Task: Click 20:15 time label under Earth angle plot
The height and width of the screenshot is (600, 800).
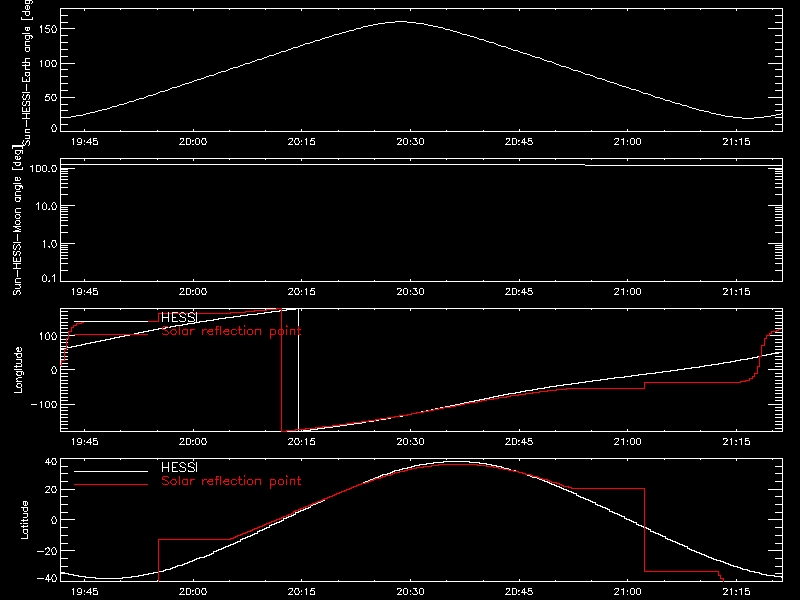Action: click(302, 142)
